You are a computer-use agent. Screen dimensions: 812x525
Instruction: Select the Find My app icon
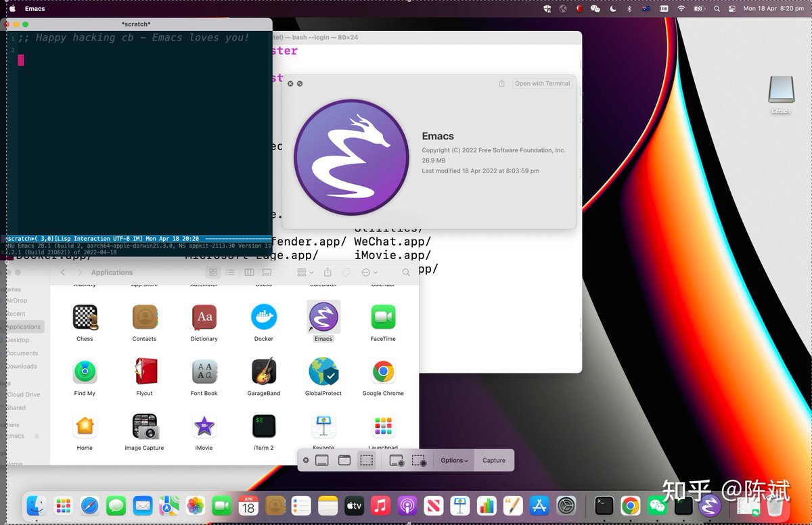pos(85,371)
